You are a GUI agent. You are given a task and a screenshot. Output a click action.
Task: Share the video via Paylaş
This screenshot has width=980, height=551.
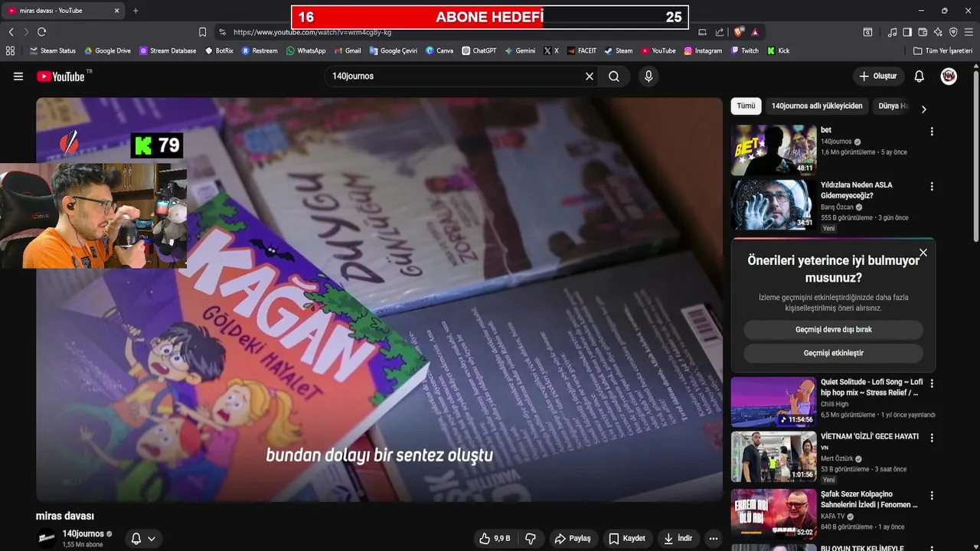573,539
